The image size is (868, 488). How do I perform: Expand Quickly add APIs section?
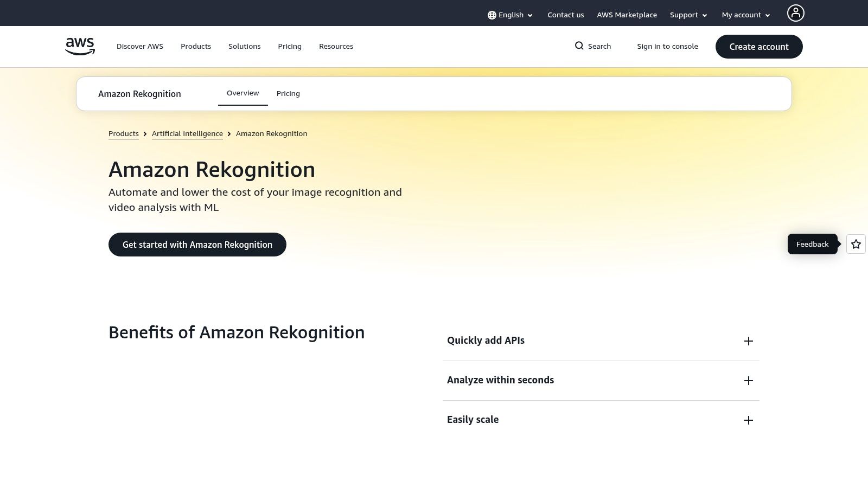coord(601,341)
